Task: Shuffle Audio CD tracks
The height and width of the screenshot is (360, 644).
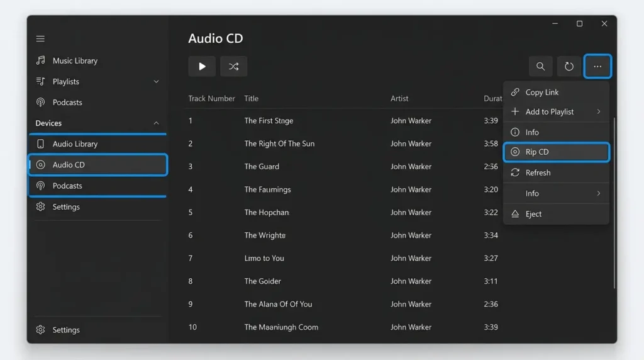Action: click(x=234, y=66)
